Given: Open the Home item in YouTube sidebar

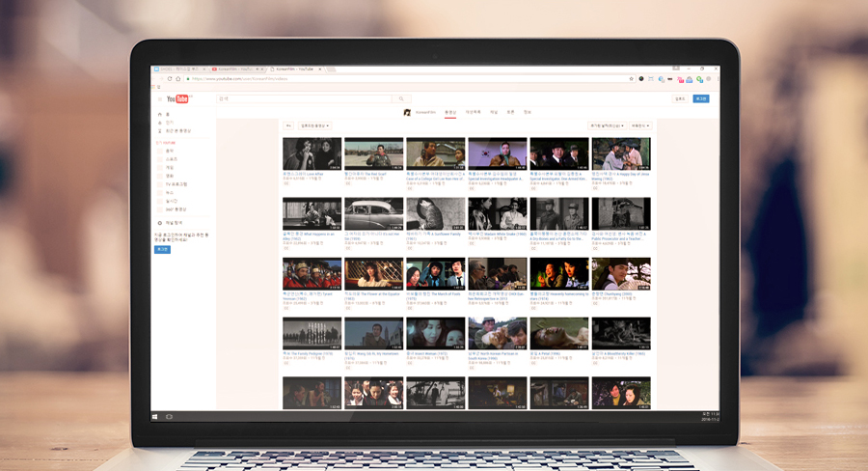Looking at the screenshot, I should (x=164, y=114).
